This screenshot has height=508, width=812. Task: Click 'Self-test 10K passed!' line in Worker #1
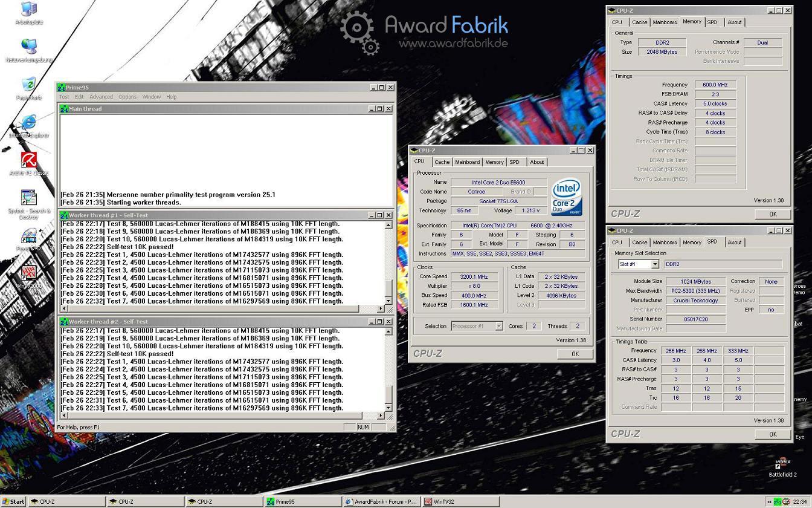[140, 247]
